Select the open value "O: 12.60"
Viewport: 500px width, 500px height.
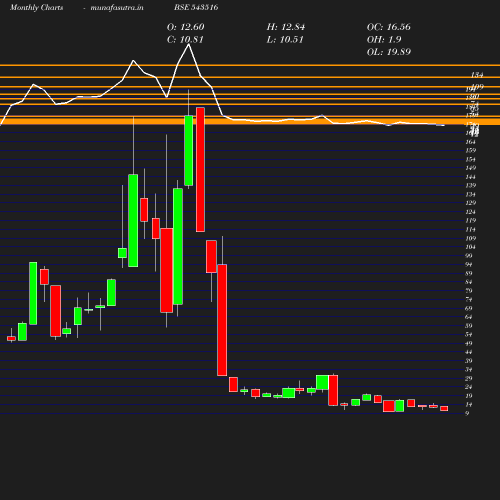coord(185,27)
